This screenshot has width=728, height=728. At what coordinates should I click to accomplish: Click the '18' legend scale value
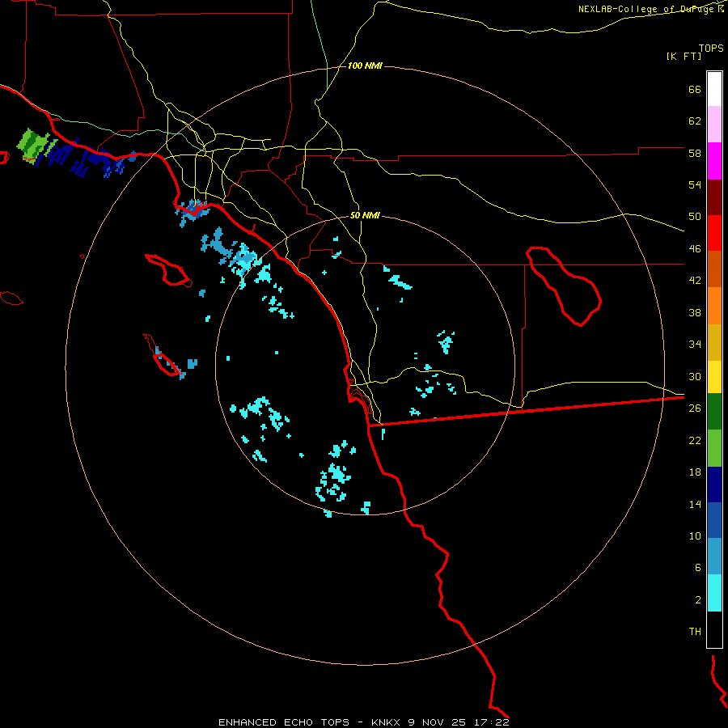pyautogui.click(x=695, y=472)
